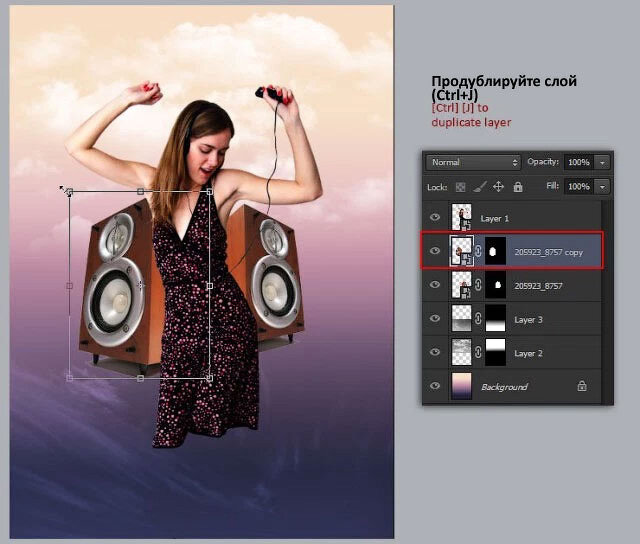Select the Layer 2 name
640x544 pixels.
pyautogui.click(x=529, y=353)
